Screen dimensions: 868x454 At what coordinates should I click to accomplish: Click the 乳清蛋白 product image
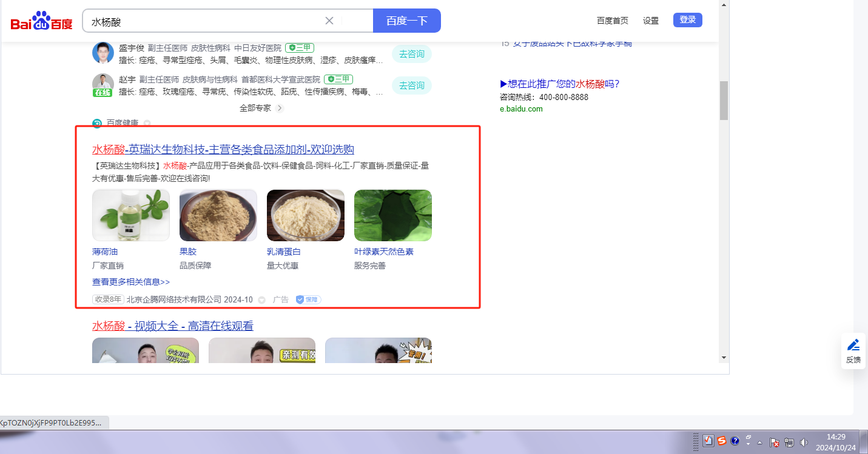pos(306,215)
